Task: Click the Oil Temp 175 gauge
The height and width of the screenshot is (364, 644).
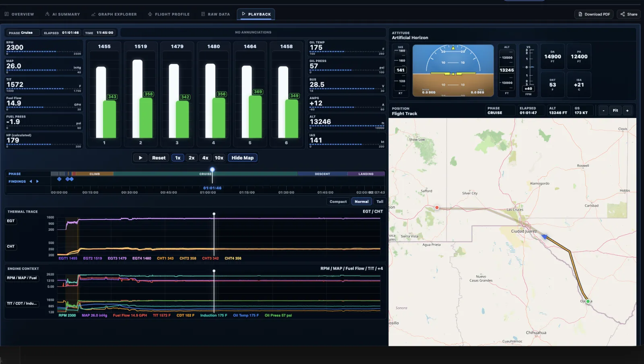Action: 347,48
